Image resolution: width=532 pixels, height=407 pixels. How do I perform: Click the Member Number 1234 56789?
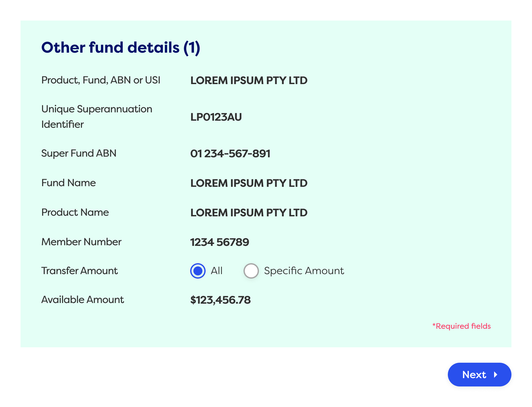pos(220,242)
